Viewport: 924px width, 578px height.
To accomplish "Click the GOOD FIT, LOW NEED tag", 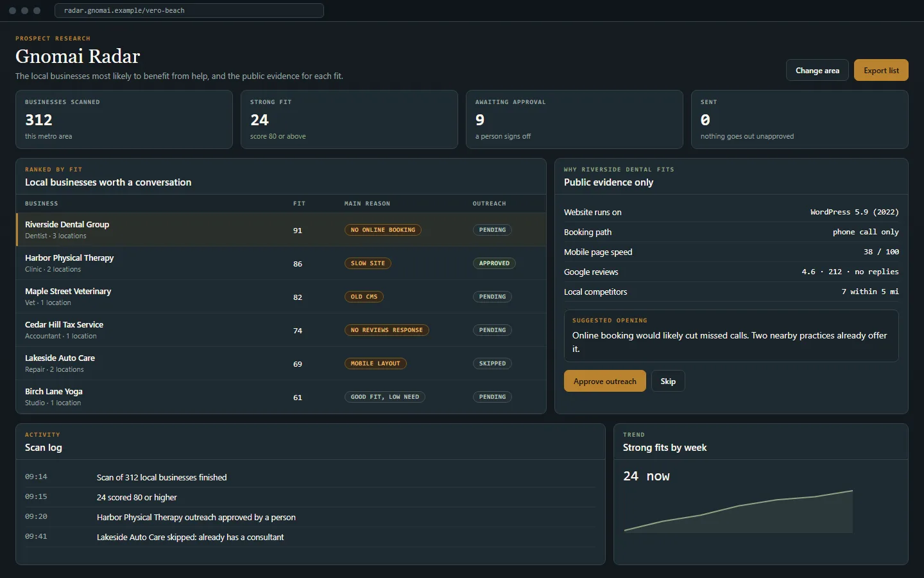I will (385, 397).
